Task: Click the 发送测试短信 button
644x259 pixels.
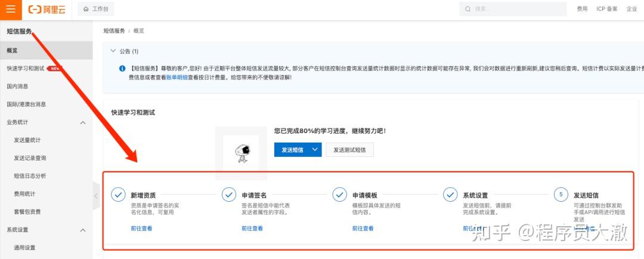Action: (x=349, y=150)
